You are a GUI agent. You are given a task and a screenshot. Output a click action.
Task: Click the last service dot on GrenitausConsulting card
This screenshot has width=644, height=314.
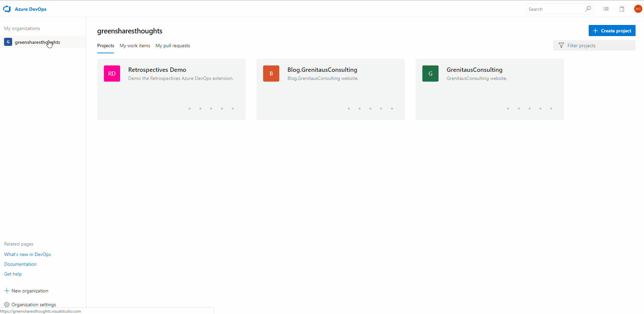551,109
